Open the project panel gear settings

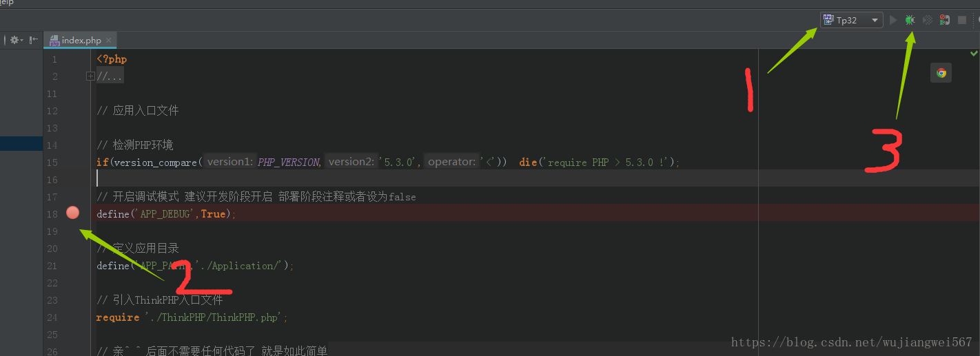click(14, 40)
